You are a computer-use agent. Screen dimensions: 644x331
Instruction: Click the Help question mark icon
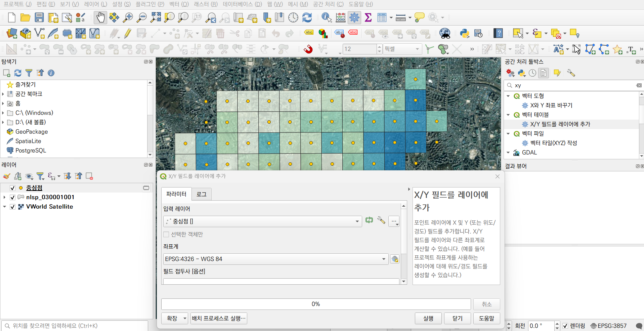pos(498,33)
